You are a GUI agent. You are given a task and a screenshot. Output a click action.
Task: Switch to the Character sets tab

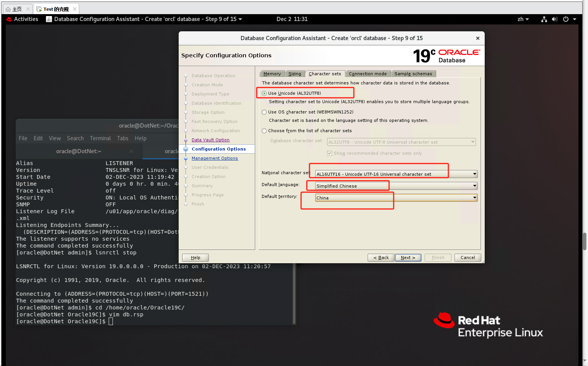325,74
